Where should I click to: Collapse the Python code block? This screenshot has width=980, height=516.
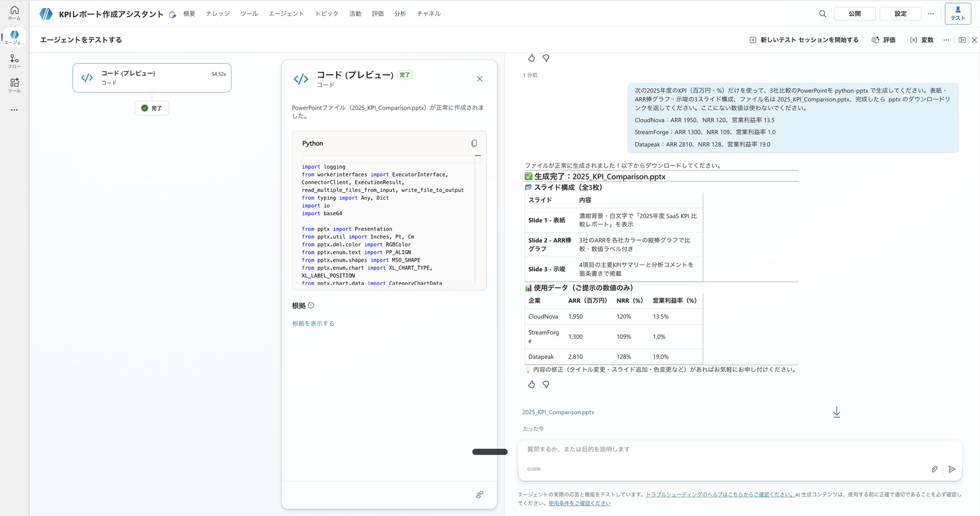pos(478,156)
